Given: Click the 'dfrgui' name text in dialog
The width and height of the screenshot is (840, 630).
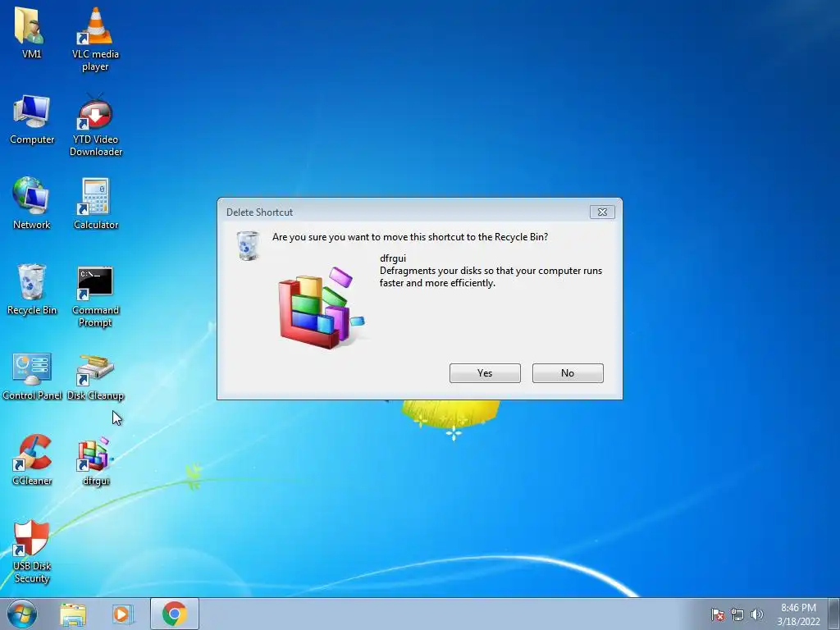Looking at the screenshot, I should tap(393, 258).
